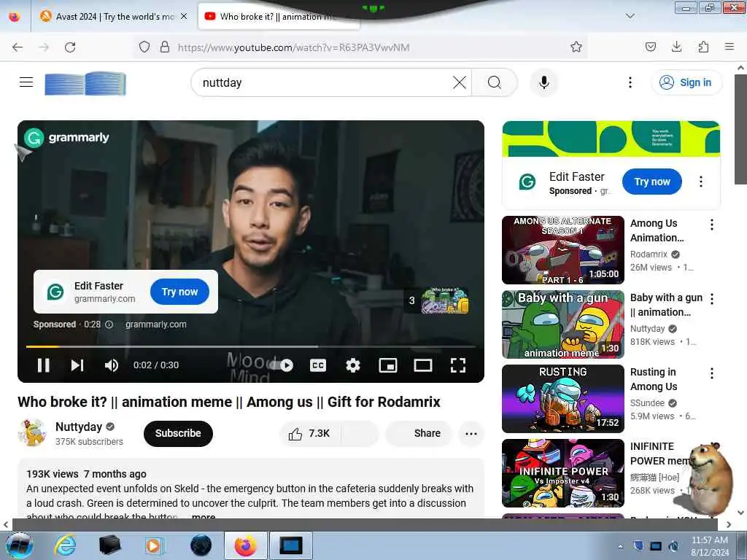Click Try now on video overlay ad

179,292
